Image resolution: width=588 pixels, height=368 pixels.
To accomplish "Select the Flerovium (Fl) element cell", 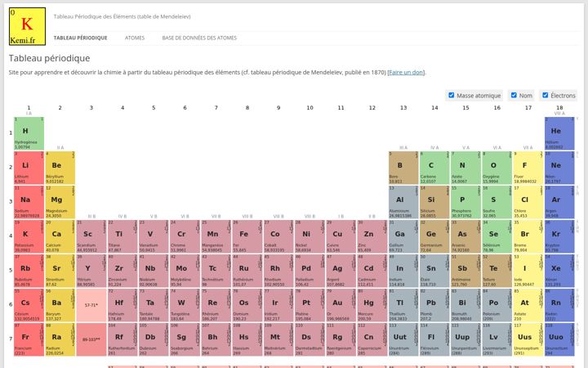I will coord(434,339).
